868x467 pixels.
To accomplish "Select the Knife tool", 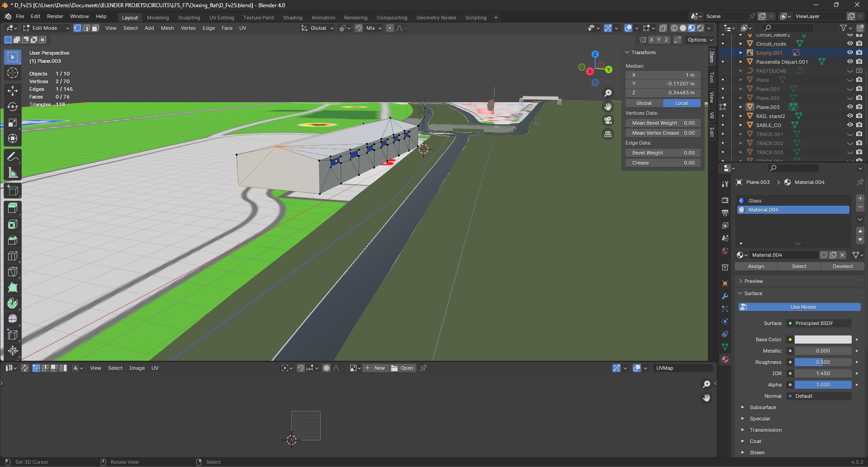I will [13, 272].
